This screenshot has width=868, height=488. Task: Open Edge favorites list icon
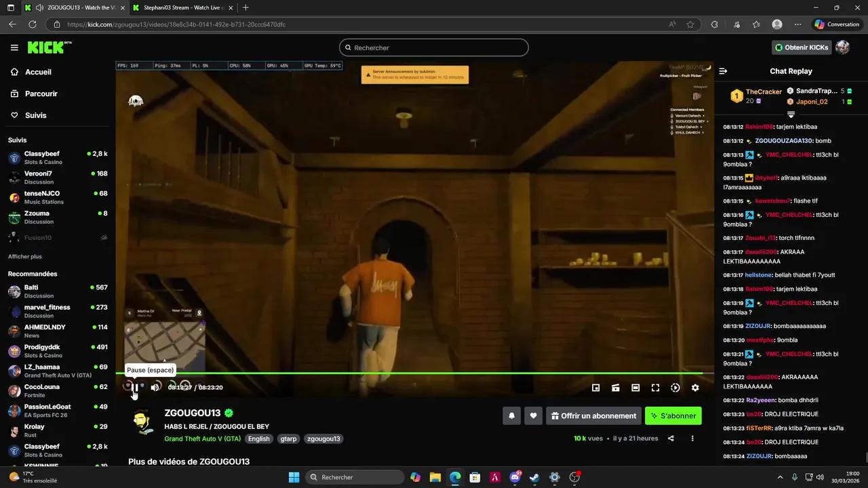tap(756, 24)
